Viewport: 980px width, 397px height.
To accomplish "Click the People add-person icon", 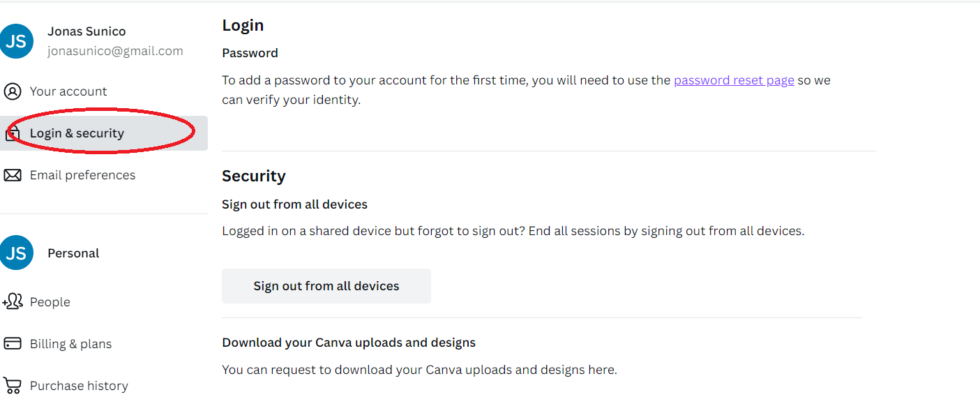I will click(13, 301).
